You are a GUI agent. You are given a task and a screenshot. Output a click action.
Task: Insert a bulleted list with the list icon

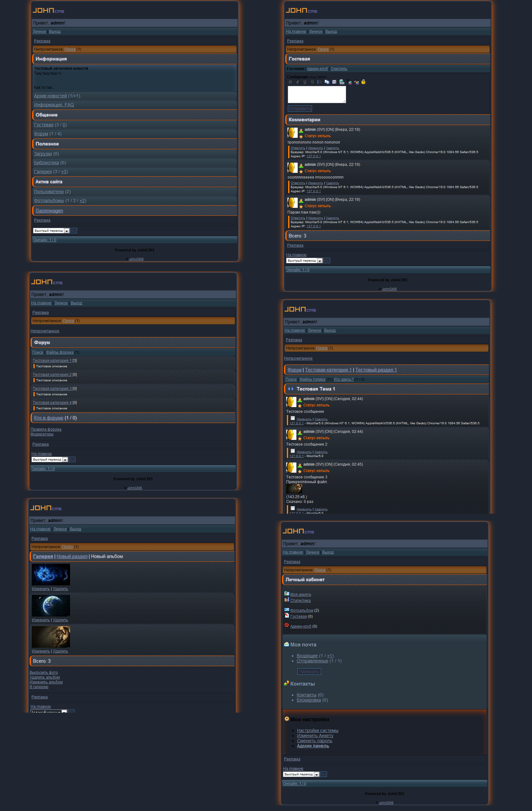[319, 82]
